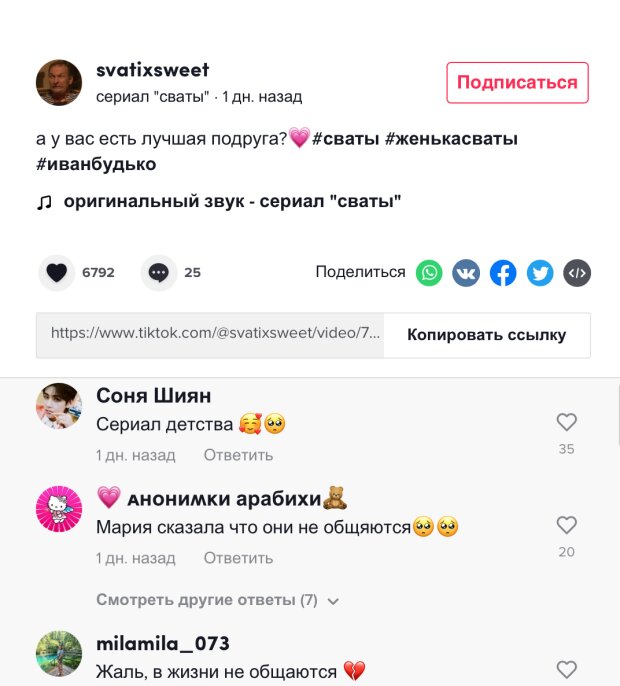Open the #женькасваты hashtag
This screenshot has width=620, height=686.
click(x=452, y=139)
